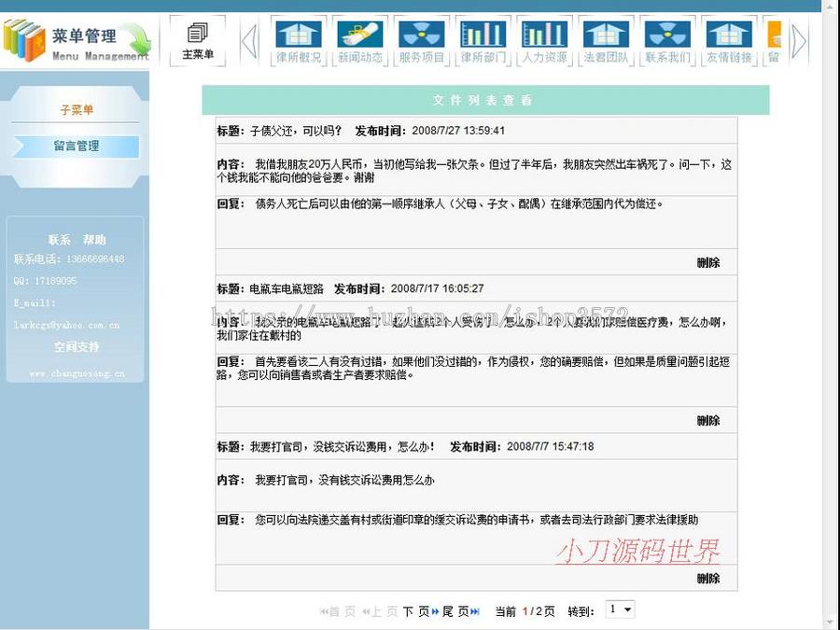The width and height of the screenshot is (840, 630).
Task: Delete the 子债父还 message entry
Action: click(x=710, y=263)
